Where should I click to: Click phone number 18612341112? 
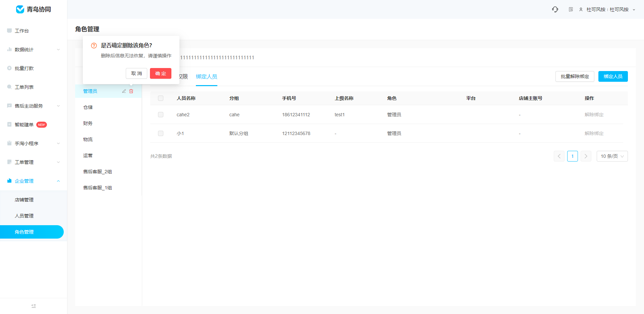click(296, 115)
